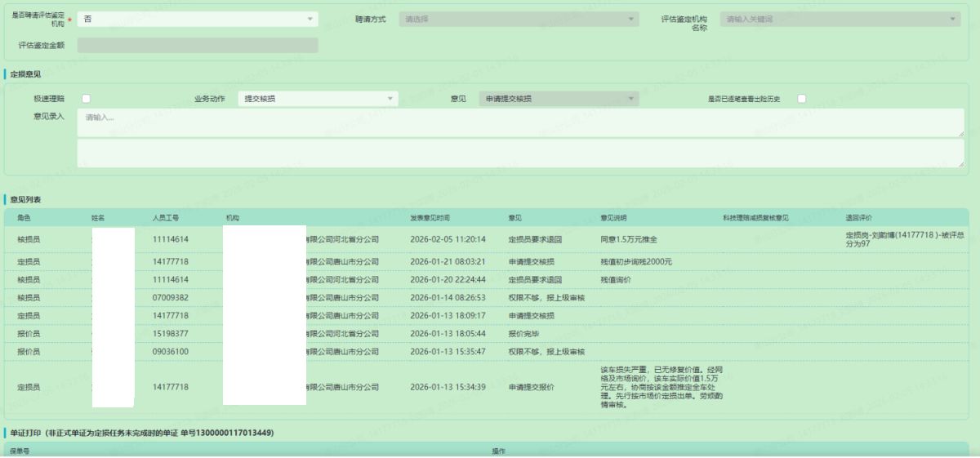Enable the 极速理赔 checkbox

(86, 99)
